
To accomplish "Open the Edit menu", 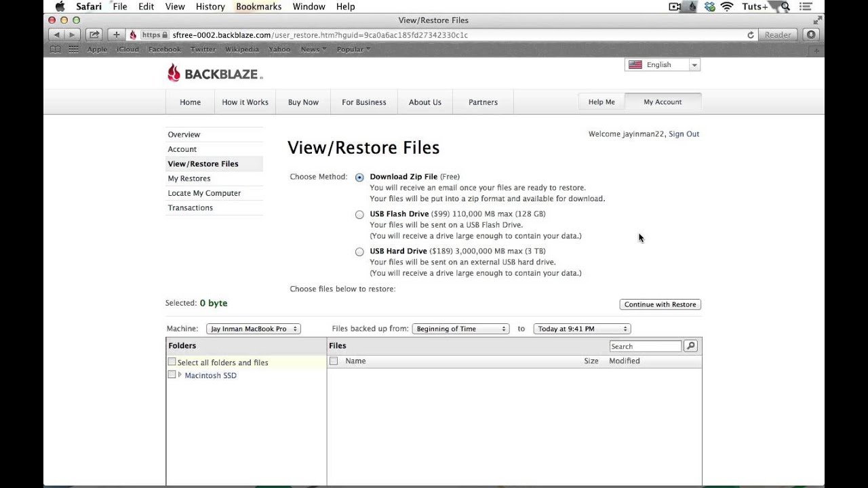I will [146, 6].
